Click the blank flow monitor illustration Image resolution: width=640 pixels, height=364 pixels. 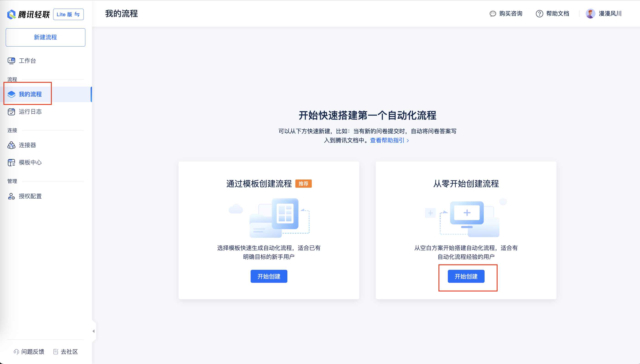466,218
